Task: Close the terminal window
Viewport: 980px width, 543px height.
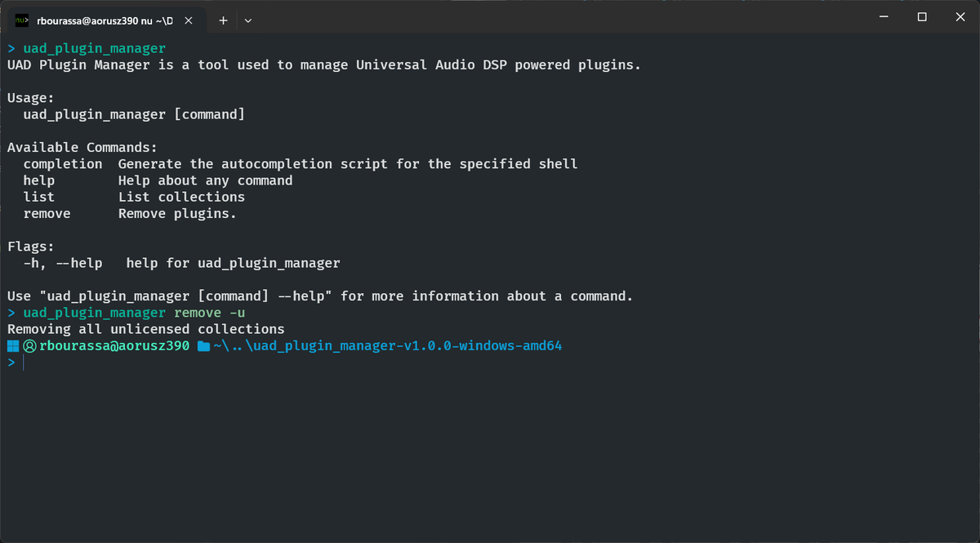Action: point(960,17)
